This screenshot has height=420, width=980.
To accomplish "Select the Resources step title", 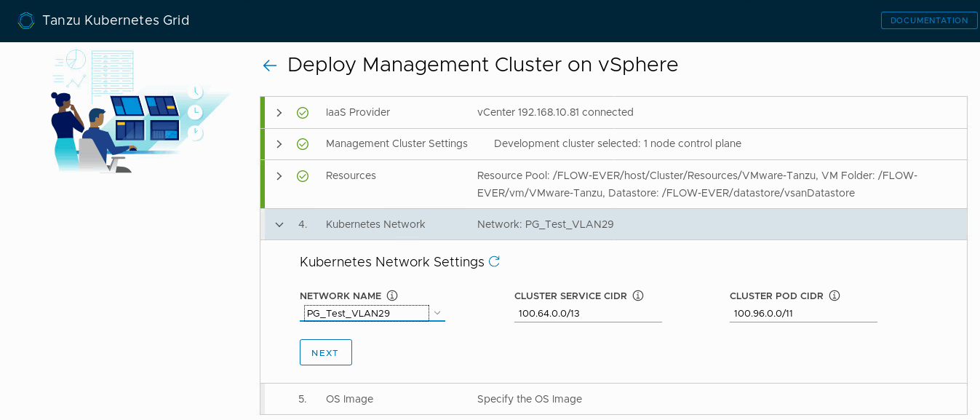I will point(351,175).
